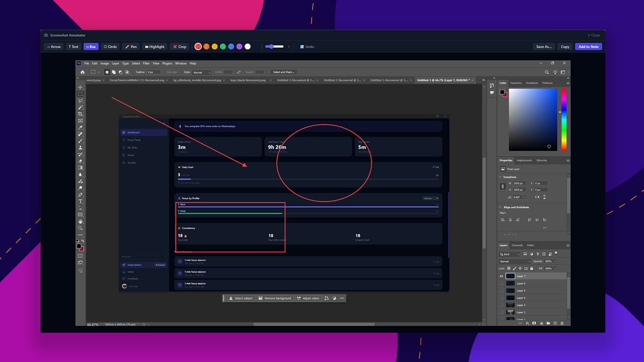644x362 pixels.
Task: Open the layer blend mode Normal dropdown
Action: 514,261
